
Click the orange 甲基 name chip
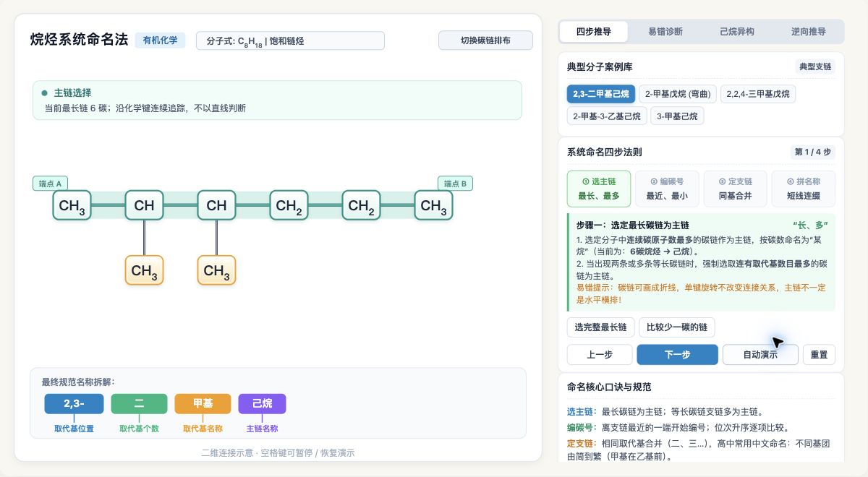(203, 403)
